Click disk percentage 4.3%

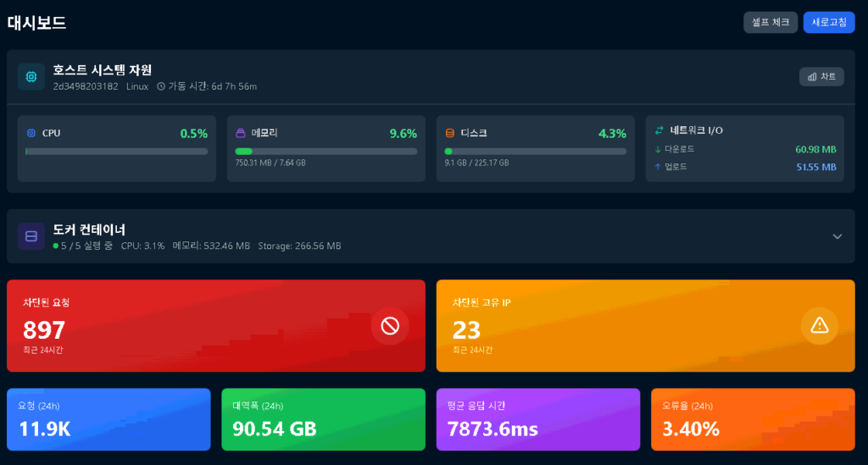pos(612,133)
